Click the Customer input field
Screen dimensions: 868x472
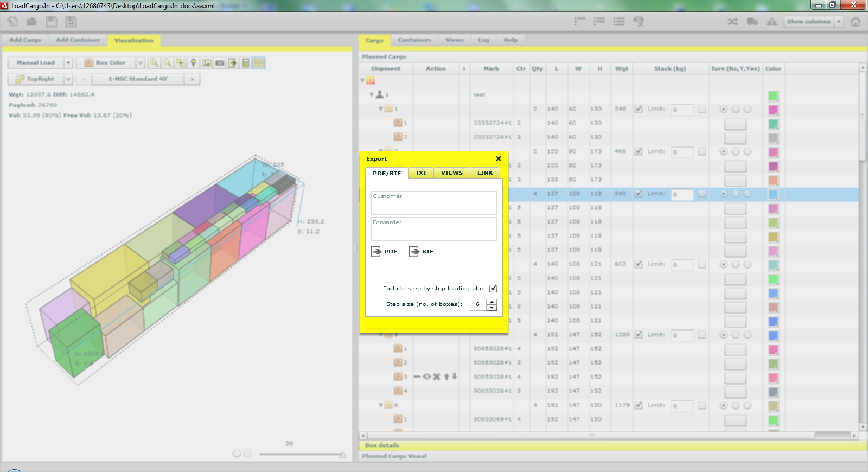click(x=433, y=203)
